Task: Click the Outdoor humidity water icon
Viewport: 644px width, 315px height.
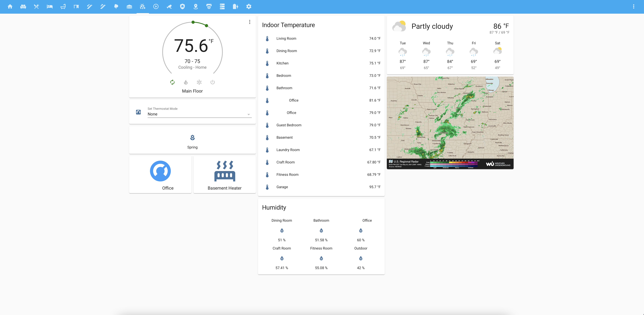Action: click(x=361, y=258)
